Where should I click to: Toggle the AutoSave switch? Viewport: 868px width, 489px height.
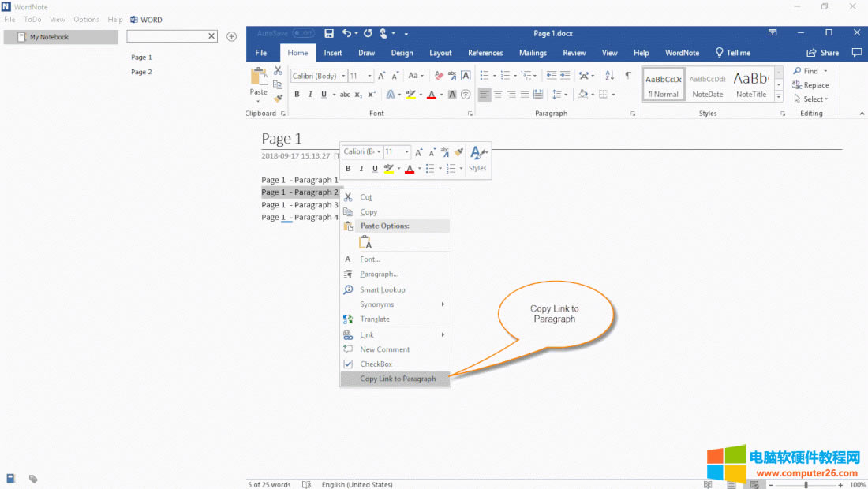[x=303, y=33]
